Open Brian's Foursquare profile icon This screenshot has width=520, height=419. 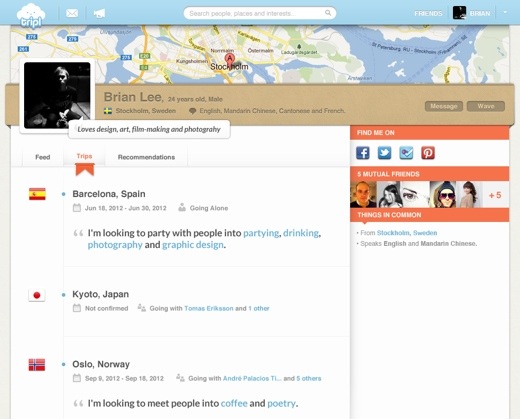406,153
